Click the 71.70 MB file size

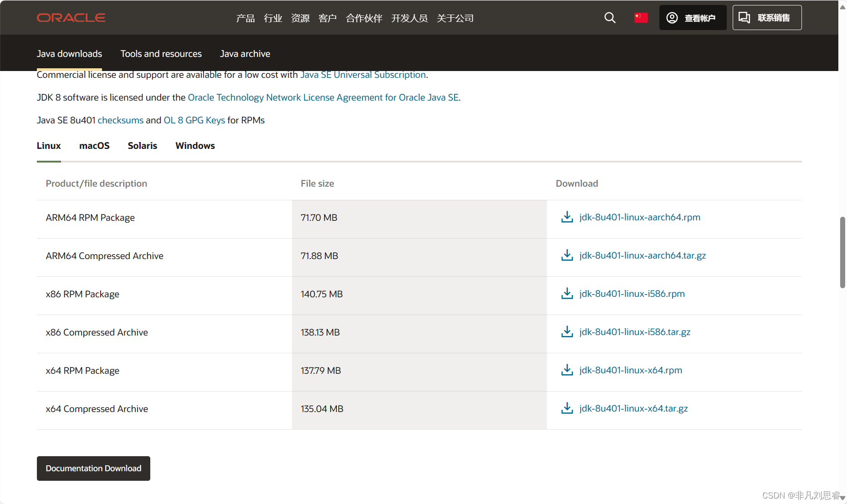coord(319,218)
